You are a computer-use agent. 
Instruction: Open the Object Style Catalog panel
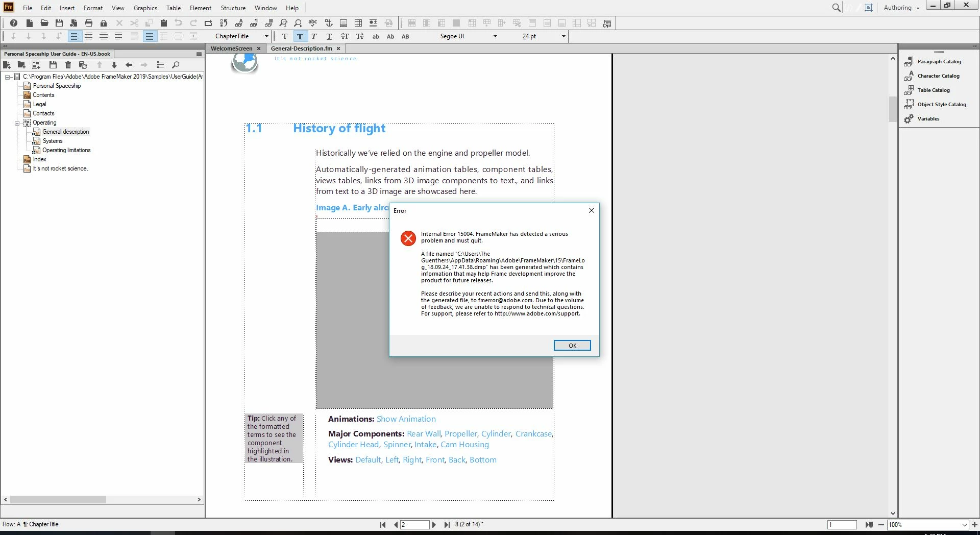(x=935, y=105)
